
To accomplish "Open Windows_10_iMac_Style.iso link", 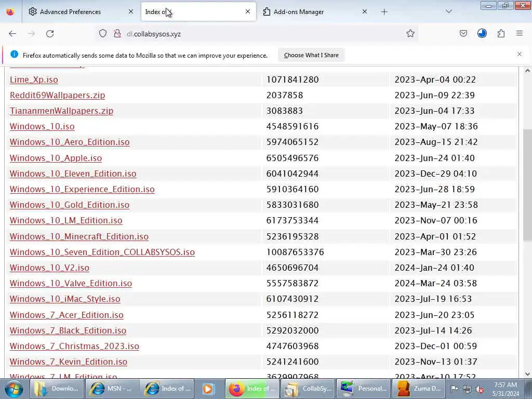I will [65, 299].
